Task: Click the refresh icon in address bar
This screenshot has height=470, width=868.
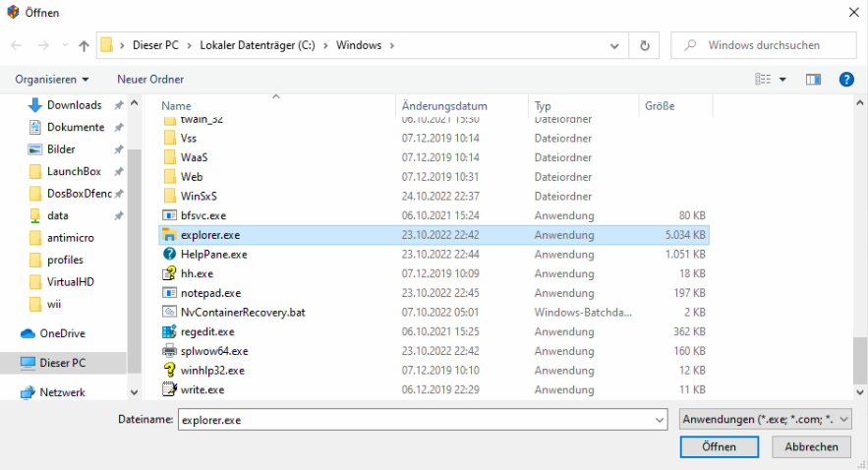Action: point(644,45)
